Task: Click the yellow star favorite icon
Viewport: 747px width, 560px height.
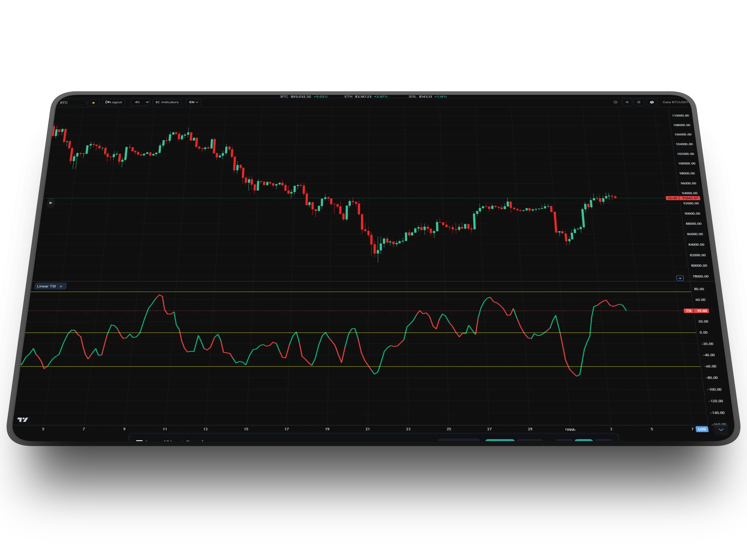Action: [x=94, y=103]
